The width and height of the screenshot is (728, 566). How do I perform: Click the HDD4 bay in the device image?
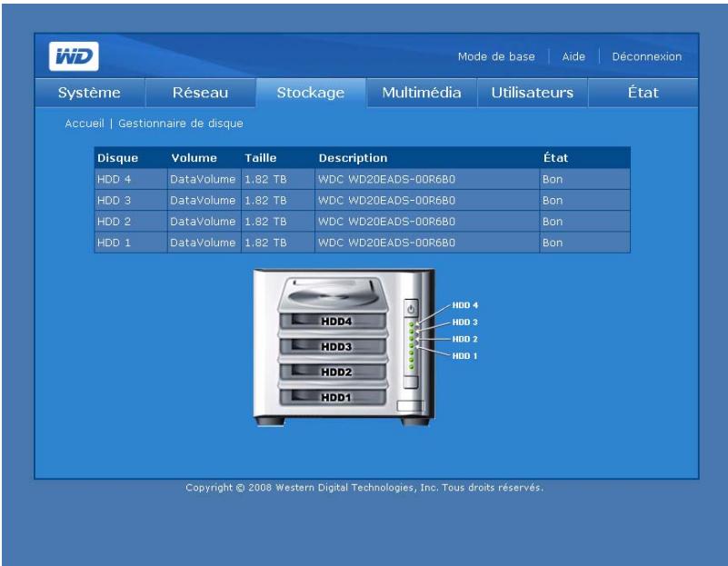click(333, 321)
